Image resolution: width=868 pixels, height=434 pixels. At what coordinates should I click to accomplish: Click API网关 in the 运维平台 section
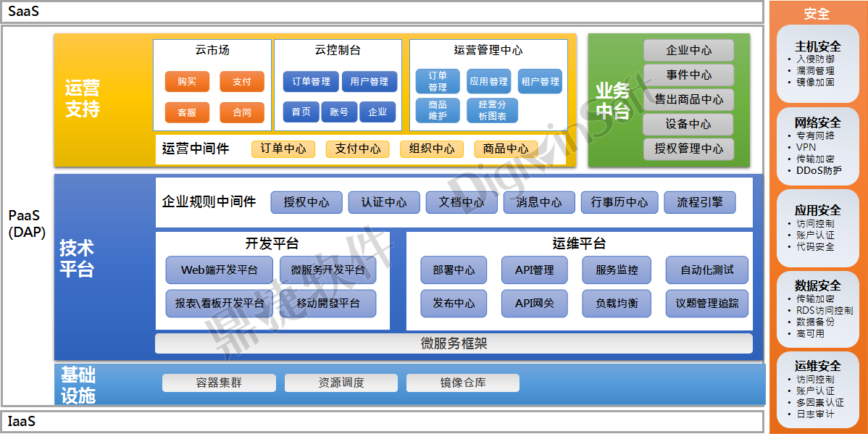534,304
